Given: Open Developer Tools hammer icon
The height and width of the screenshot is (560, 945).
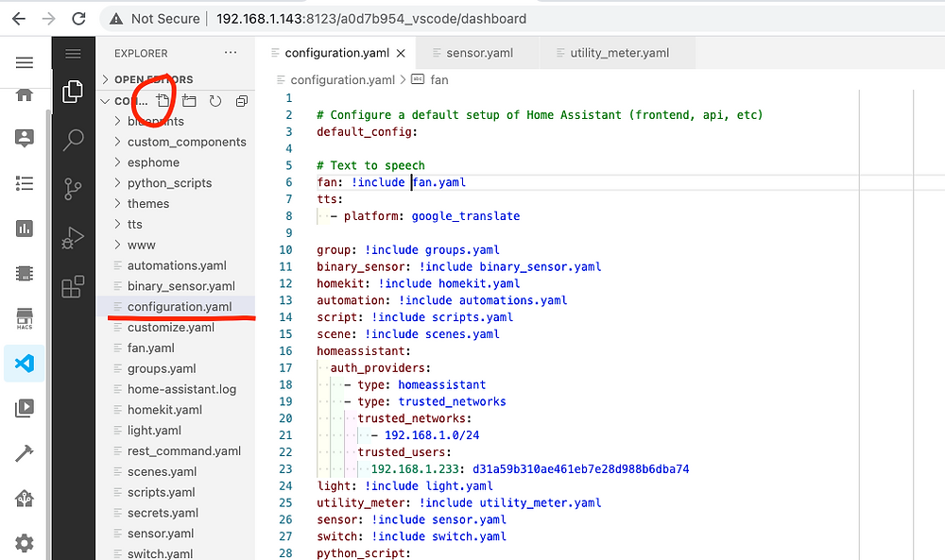Looking at the screenshot, I should [x=25, y=453].
